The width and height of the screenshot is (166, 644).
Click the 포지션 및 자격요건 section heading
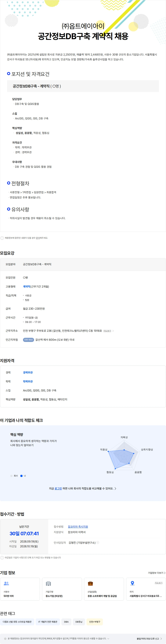click(30, 74)
